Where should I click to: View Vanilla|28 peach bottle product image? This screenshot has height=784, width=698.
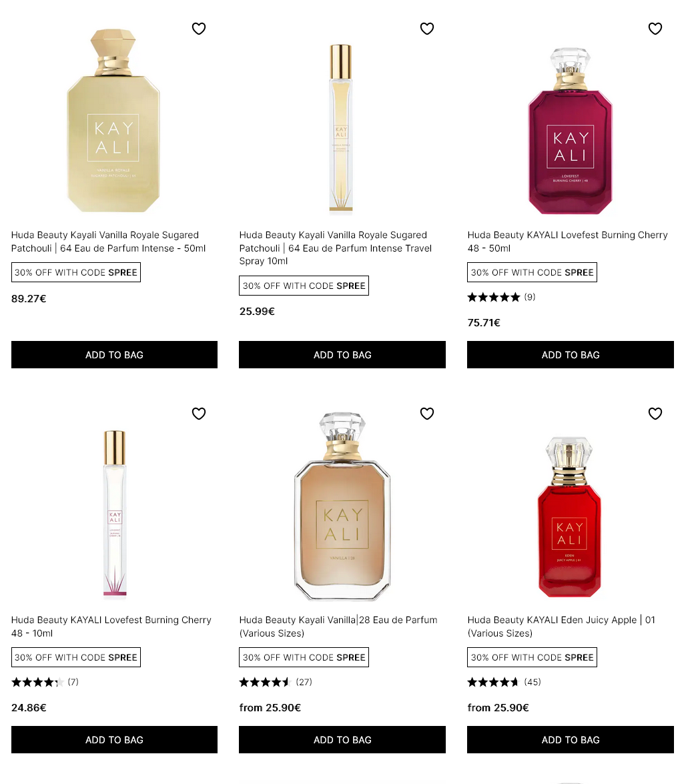tap(342, 507)
